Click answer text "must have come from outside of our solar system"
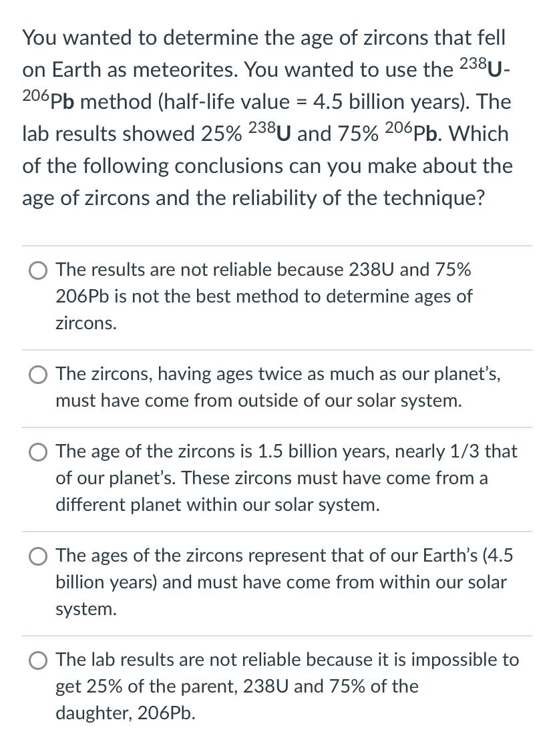Screen dimensions: 557x756 tap(258, 401)
